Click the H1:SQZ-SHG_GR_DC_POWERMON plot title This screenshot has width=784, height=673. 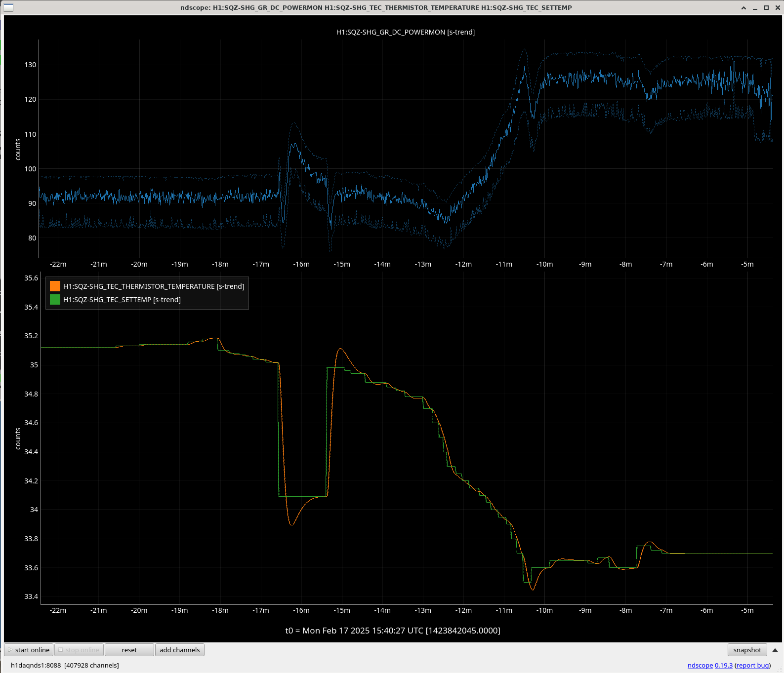pyautogui.click(x=406, y=32)
